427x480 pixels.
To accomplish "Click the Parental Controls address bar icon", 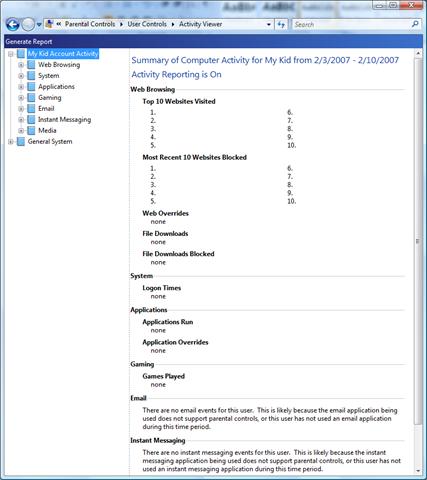I will tap(49, 24).
